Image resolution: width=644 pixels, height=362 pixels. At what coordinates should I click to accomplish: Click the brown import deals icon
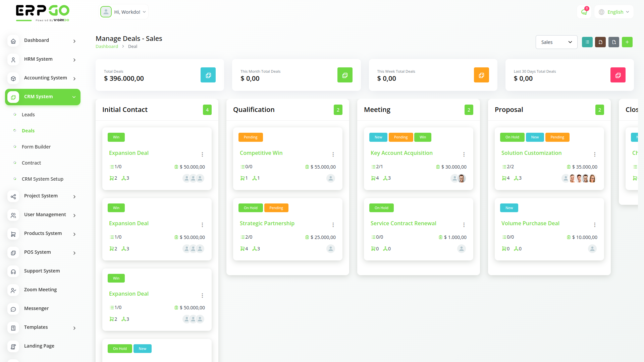click(x=600, y=42)
